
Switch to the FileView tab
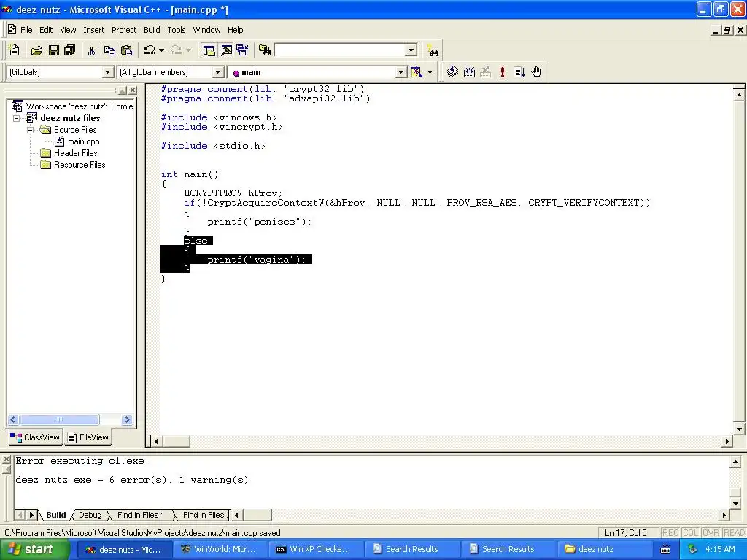pos(88,437)
